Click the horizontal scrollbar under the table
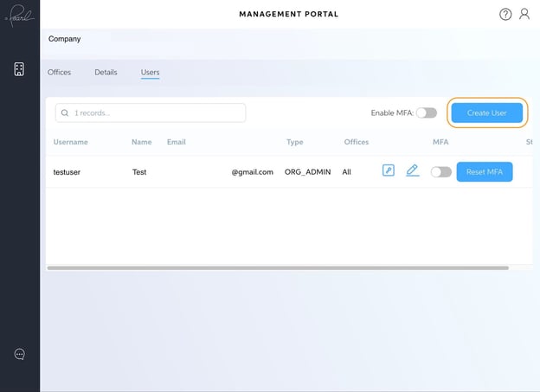The width and height of the screenshot is (540, 392). click(x=260, y=268)
